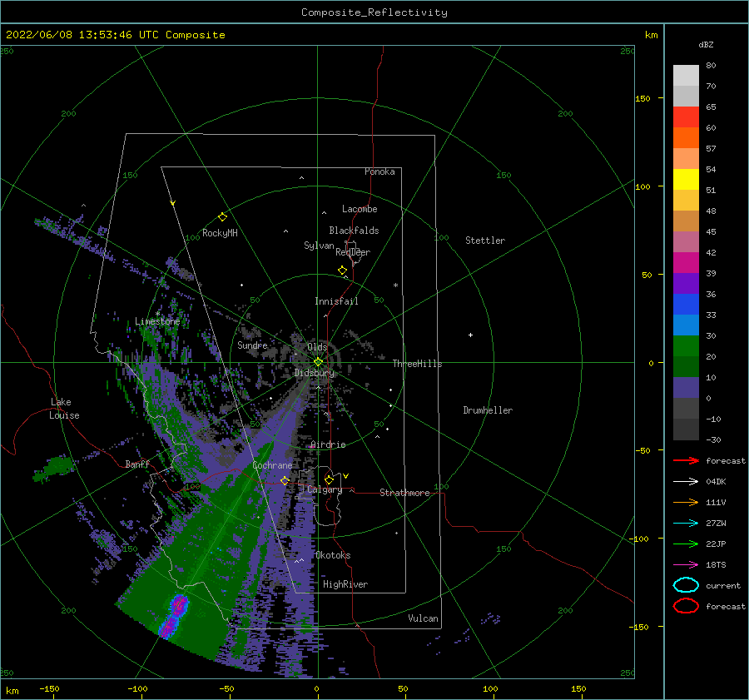Click the magenta 18TS arrow icon
Viewport: 749px width, 700px height.
(686, 565)
